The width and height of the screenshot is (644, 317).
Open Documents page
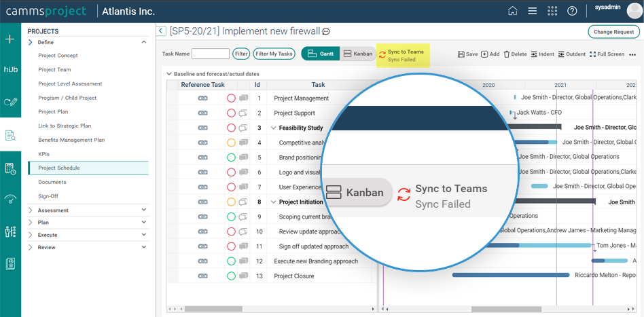(x=52, y=182)
